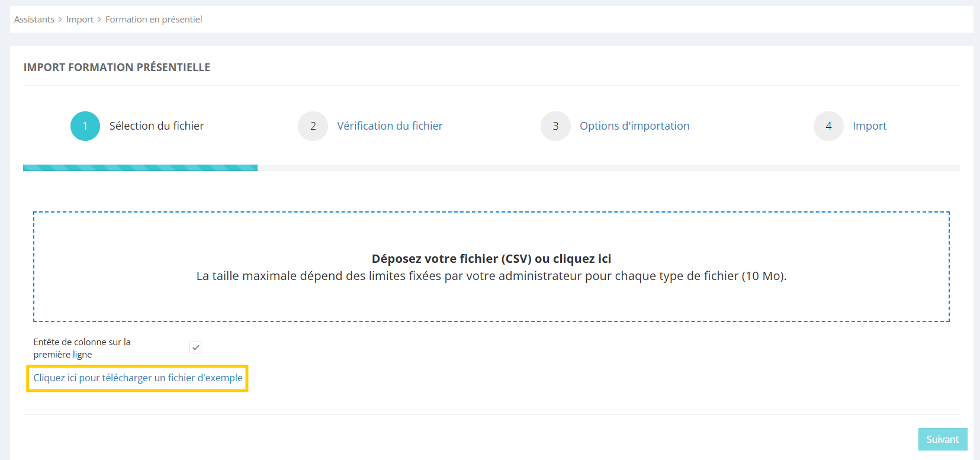
Task: Jump to 'Options d'importation' step
Action: click(634, 126)
